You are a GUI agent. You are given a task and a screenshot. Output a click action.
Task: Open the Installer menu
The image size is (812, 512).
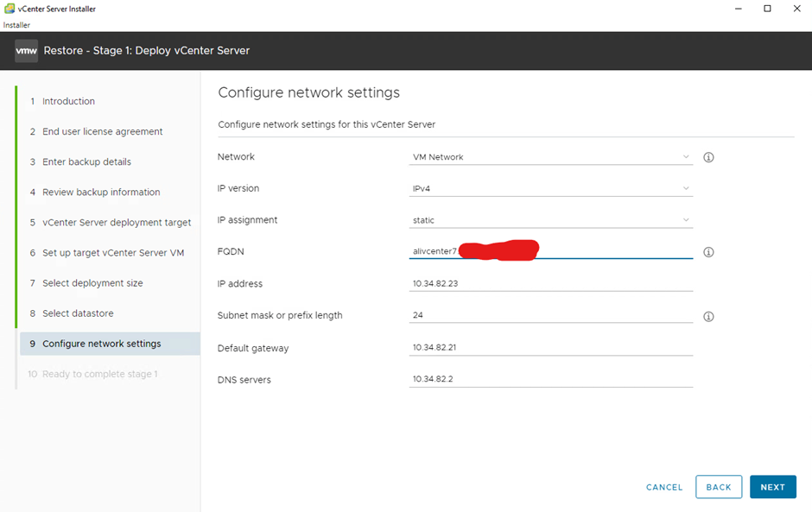[x=16, y=25]
